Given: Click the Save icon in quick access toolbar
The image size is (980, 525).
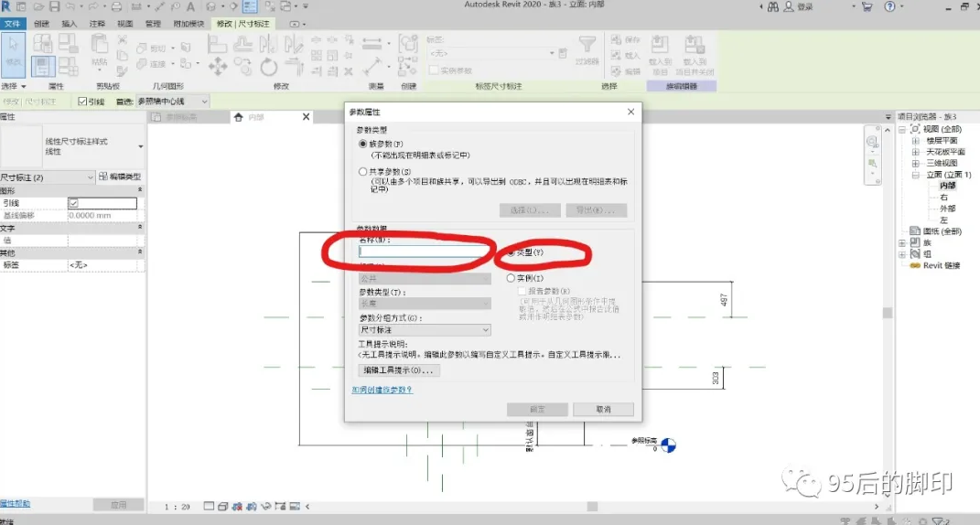Looking at the screenshot, I should tap(54, 7).
